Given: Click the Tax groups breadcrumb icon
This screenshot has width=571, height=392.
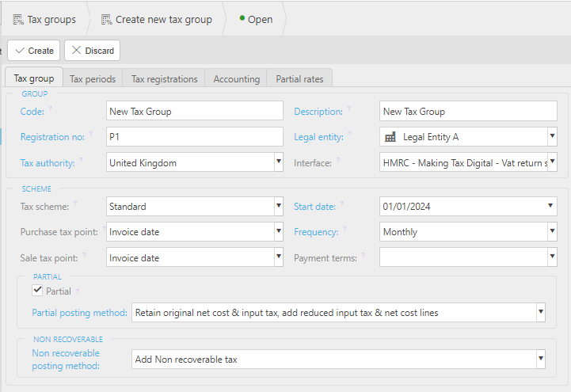Looking at the screenshot, I should click(17, 19).
